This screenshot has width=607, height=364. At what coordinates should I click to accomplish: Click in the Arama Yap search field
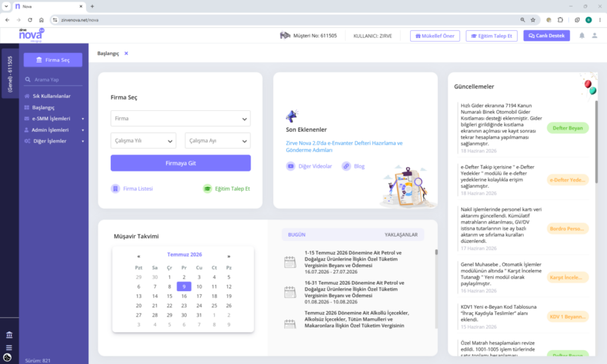click(53, 79)
